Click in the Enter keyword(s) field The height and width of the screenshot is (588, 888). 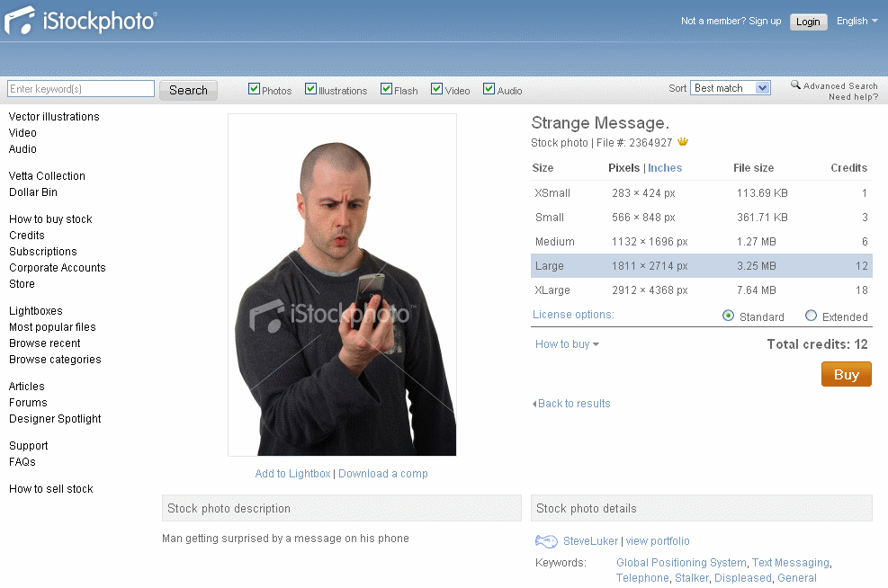tap(81, 89)
